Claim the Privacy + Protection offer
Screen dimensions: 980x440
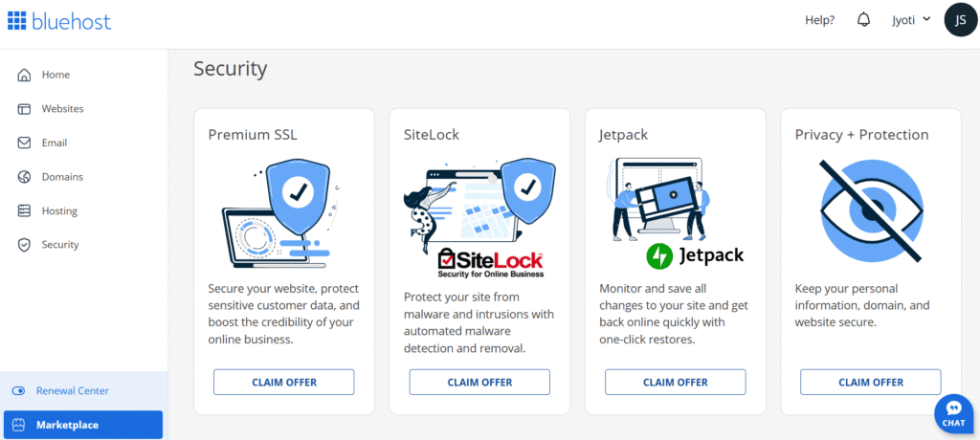tap(871, 382)
